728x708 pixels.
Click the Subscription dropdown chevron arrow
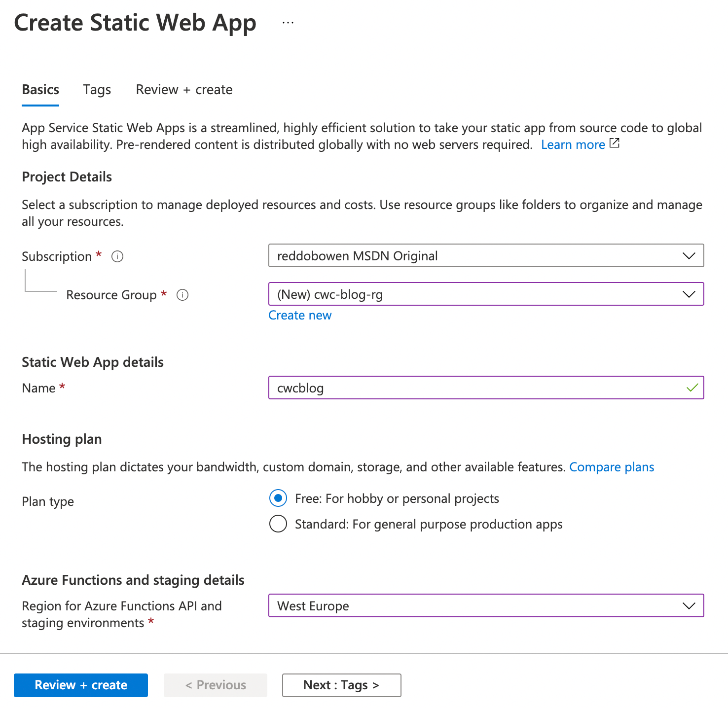689,256
